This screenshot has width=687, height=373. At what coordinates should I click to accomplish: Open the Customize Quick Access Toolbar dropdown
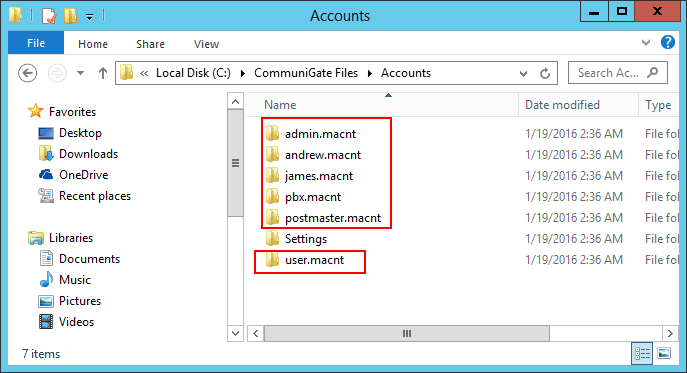(89, 17)
